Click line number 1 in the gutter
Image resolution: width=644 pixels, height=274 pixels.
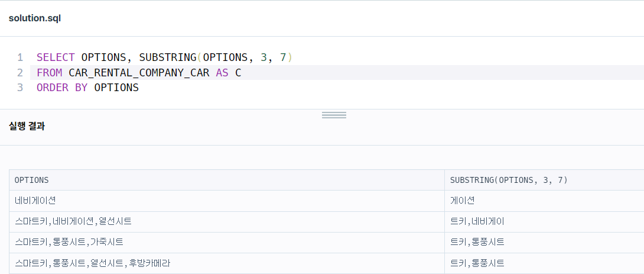coord(20,57)
